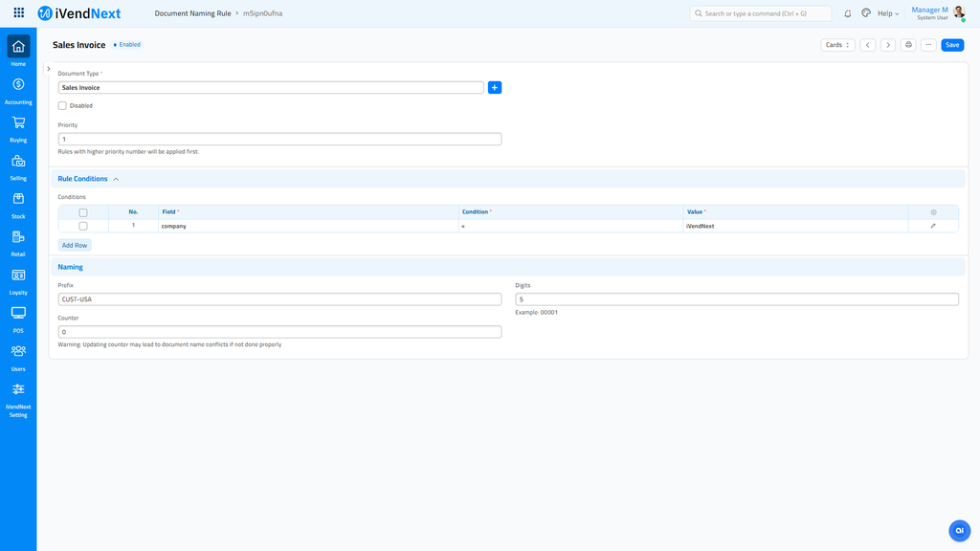
Task: Edit the company condition row pencil icon
Action: coord(933,226)
